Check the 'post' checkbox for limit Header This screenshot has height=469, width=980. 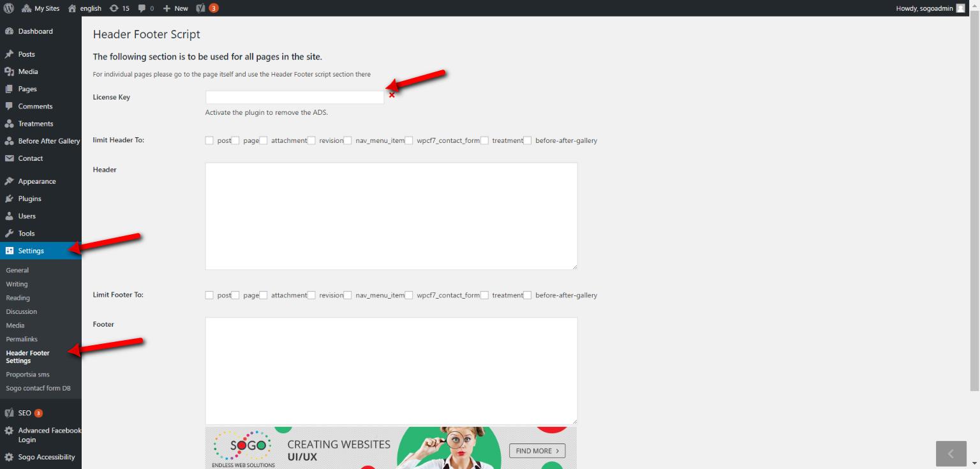click(x=209, y=140)
